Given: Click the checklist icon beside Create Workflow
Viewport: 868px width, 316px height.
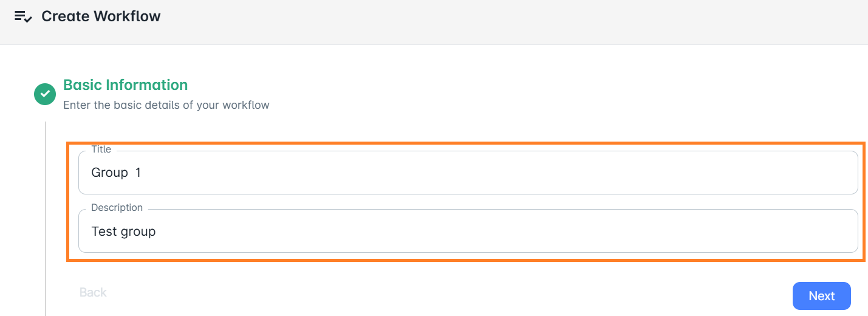Looking at the screenshot, I should (23, 16).
